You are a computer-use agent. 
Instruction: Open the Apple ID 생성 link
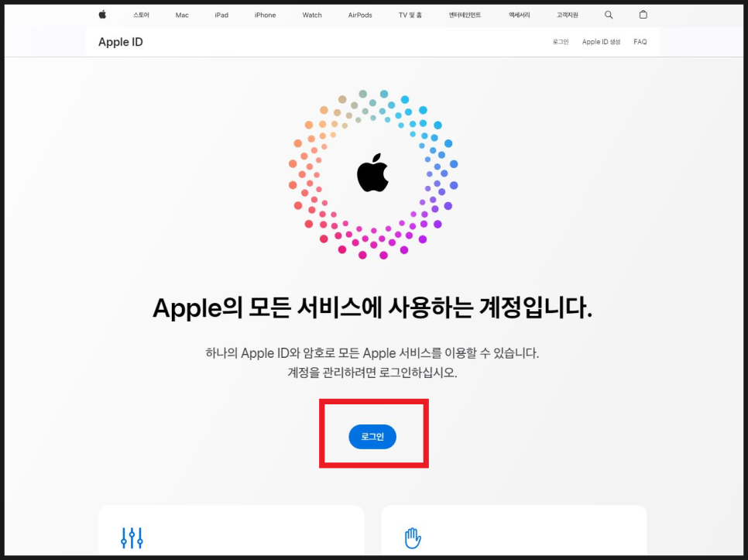[601, 42]
